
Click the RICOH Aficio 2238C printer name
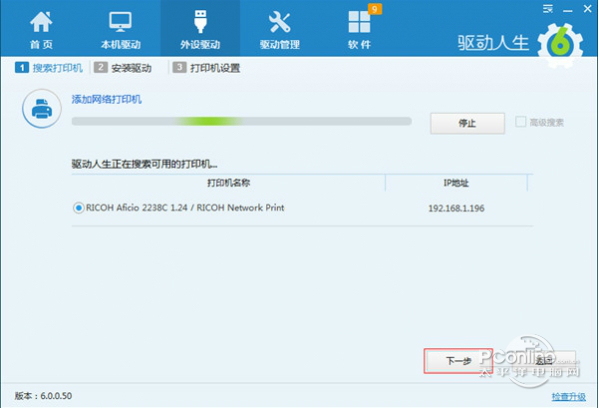click(x=185, y=208)
